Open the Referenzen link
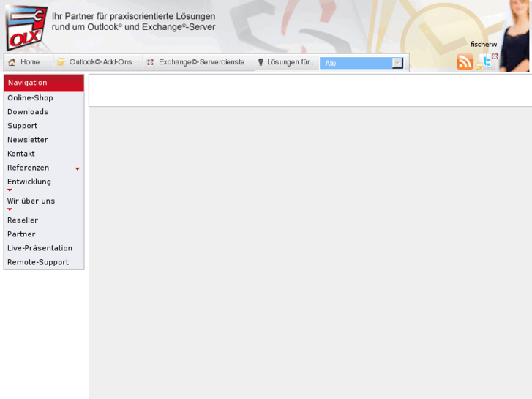 tap(28, 168)
